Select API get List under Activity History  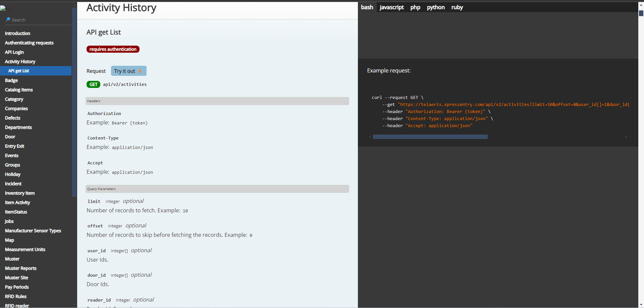click(x=18, y=71)
